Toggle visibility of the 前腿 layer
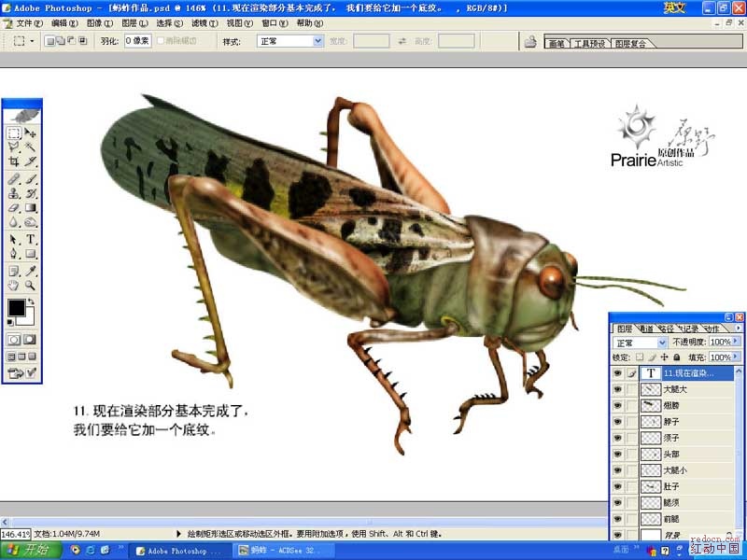747x560 pixels. 618,519
